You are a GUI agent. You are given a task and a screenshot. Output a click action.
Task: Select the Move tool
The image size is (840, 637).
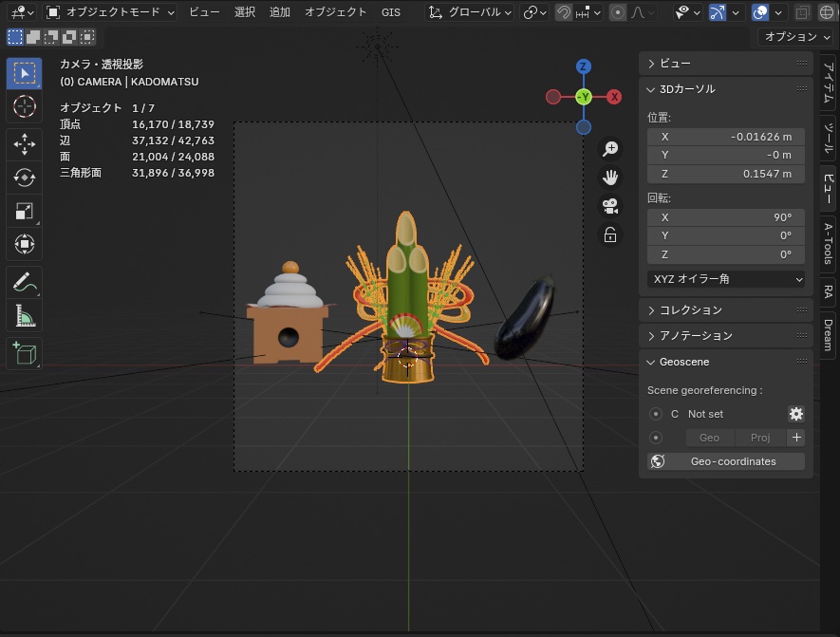24,144
